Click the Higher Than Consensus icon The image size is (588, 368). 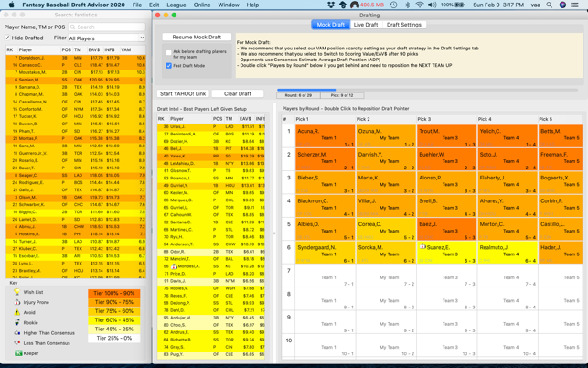(16, 332)
